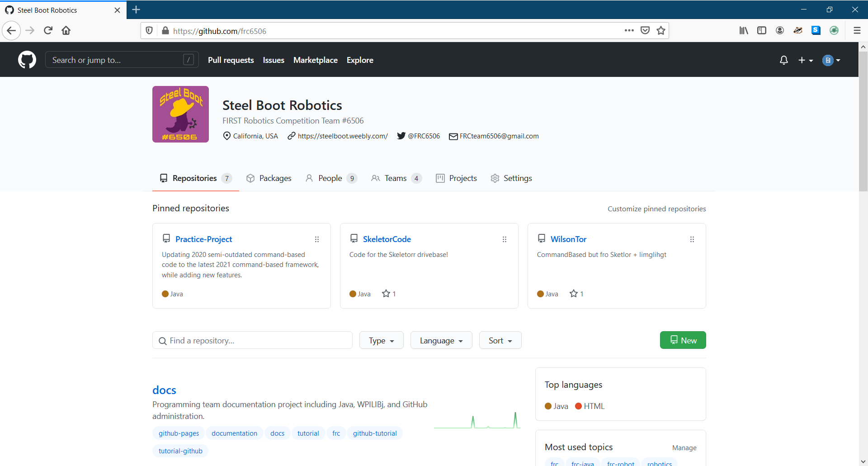The image size is (868, 466).
Task: Click the github-pages topic tag
Action: (179, 433)
